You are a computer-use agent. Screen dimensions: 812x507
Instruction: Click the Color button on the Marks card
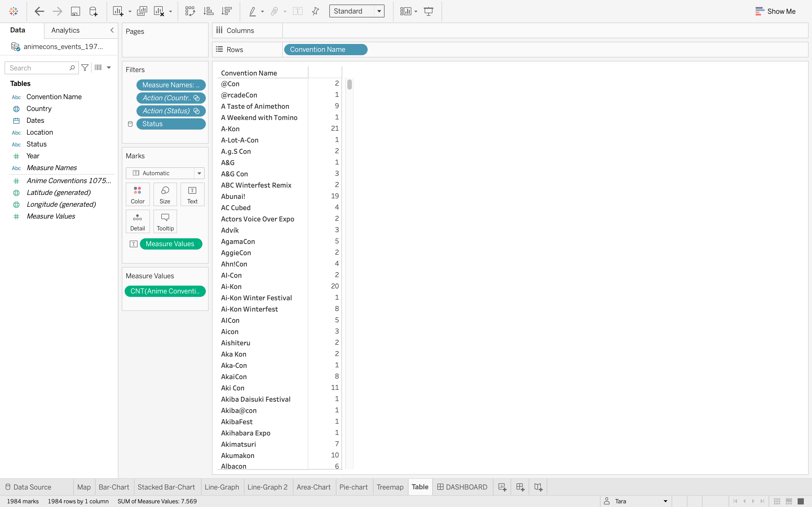click(x=138, y=194)
